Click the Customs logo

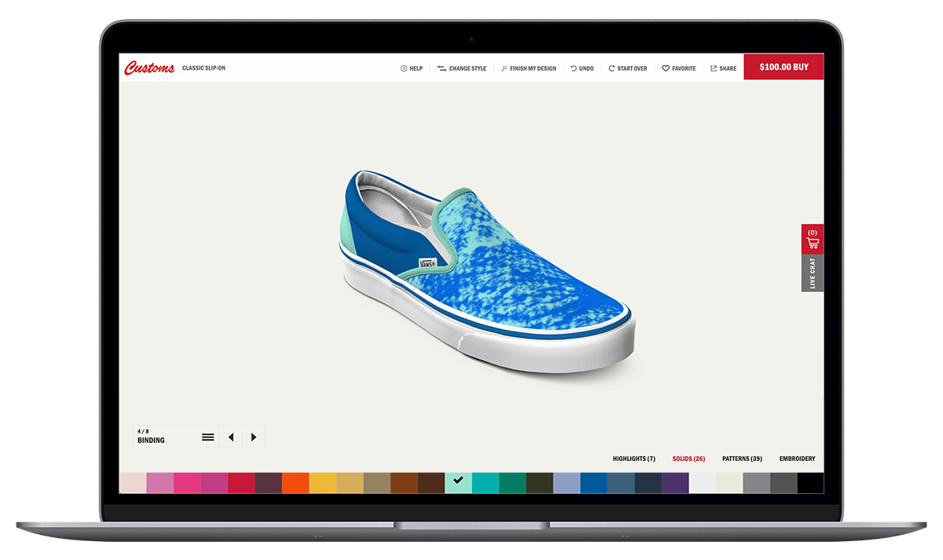tap(149, 68)
